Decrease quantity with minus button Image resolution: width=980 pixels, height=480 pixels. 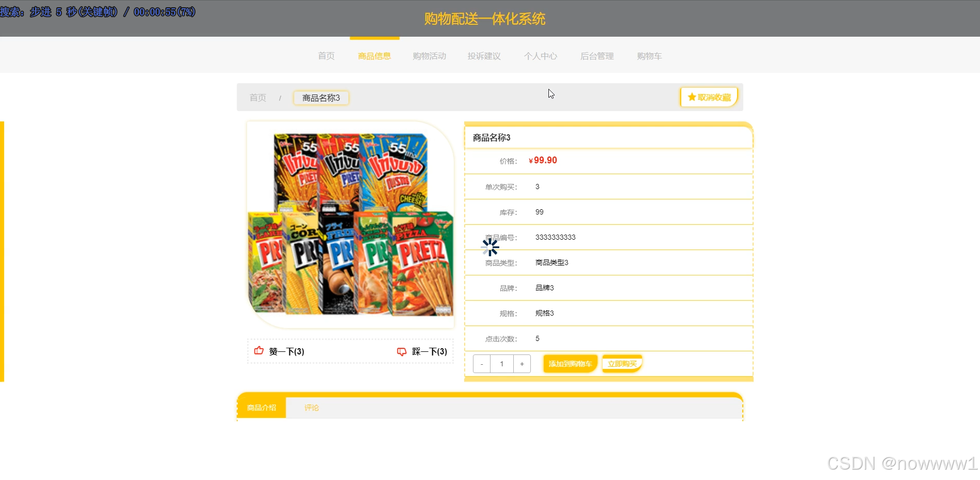click(482, 364)
